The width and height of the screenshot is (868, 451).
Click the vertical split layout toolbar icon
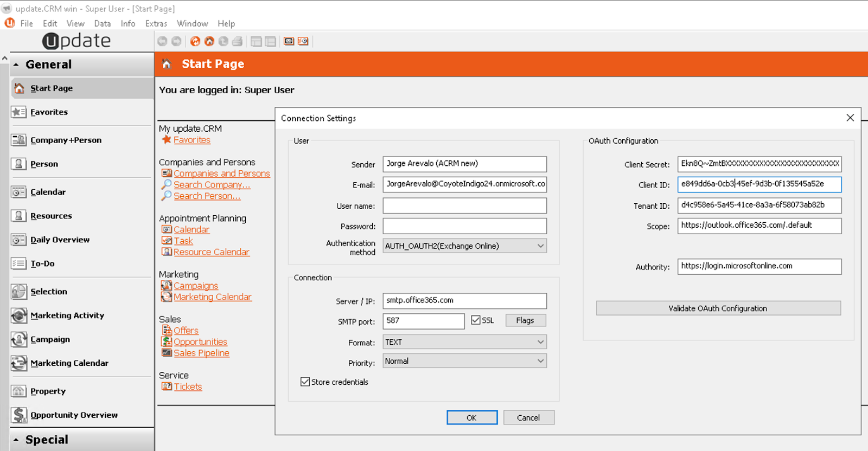(270, 41)
